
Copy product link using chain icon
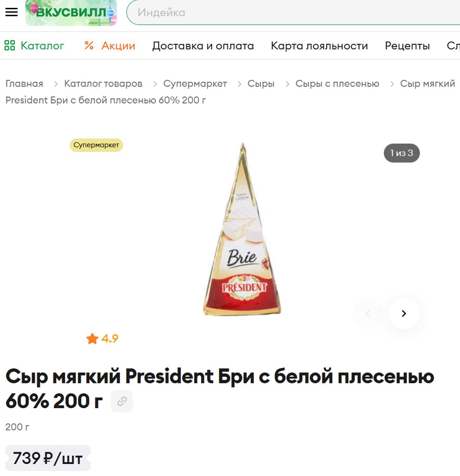click(122, 401)
